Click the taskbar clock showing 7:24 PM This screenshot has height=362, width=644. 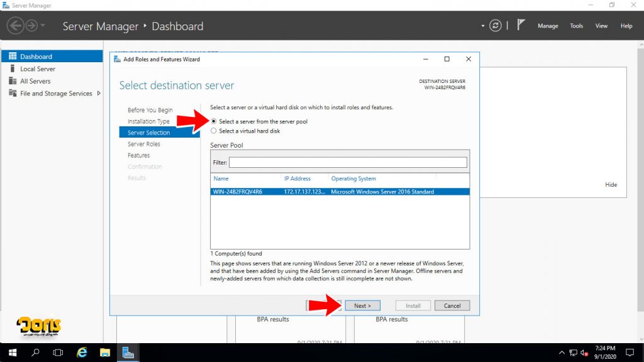point(605,353)
